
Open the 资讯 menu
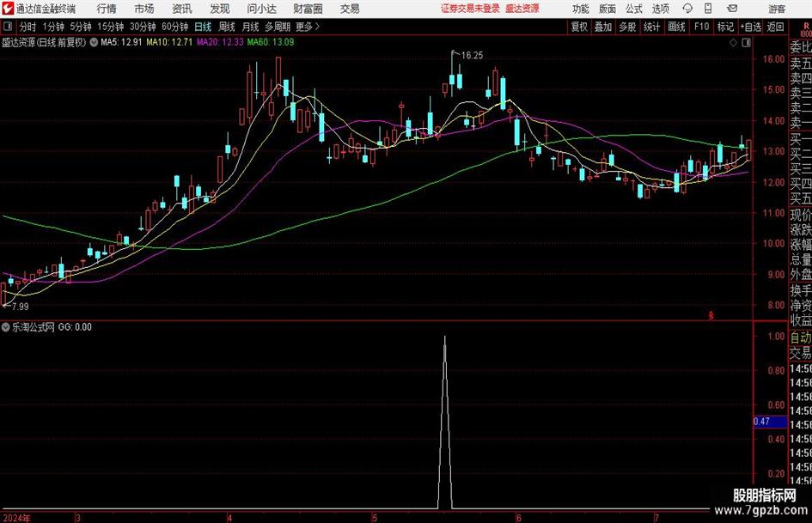click(x=182, y=9)
